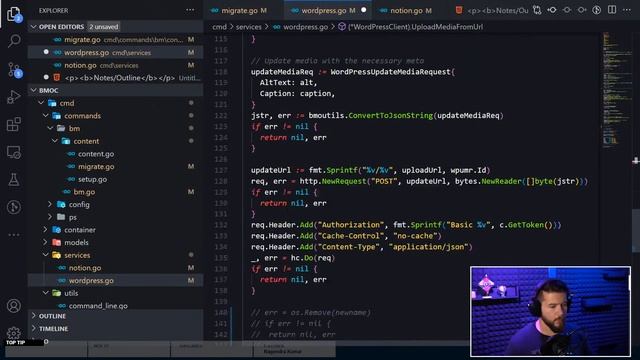This screenshot has height=360, width=640.
Task: Click the circular timeline icon in editor toolbar
Action: [597, 10]
